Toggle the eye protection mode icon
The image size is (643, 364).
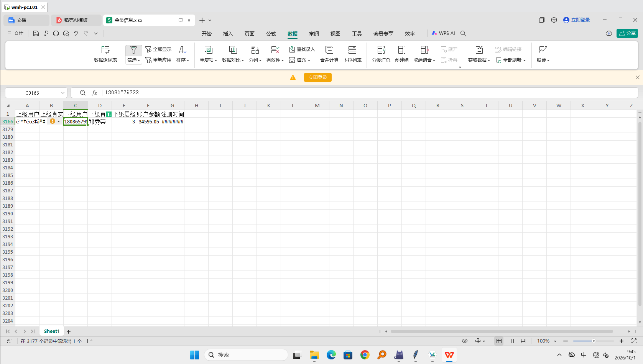465,341
